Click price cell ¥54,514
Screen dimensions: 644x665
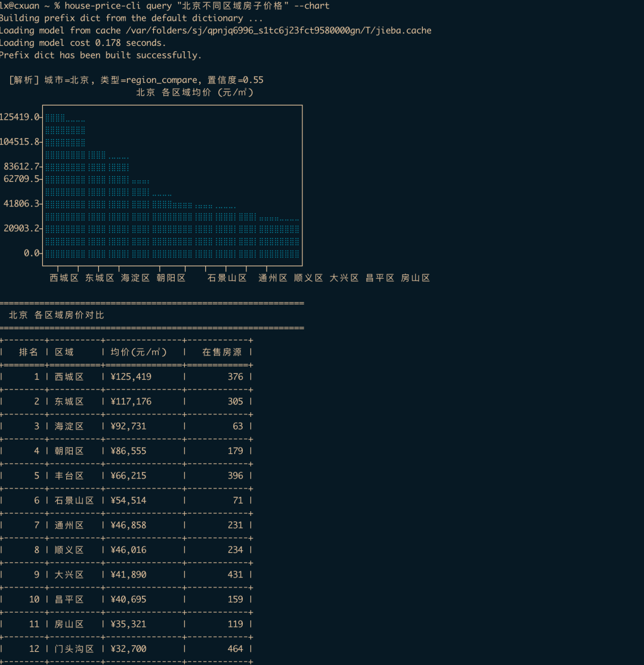coord(128,500)
